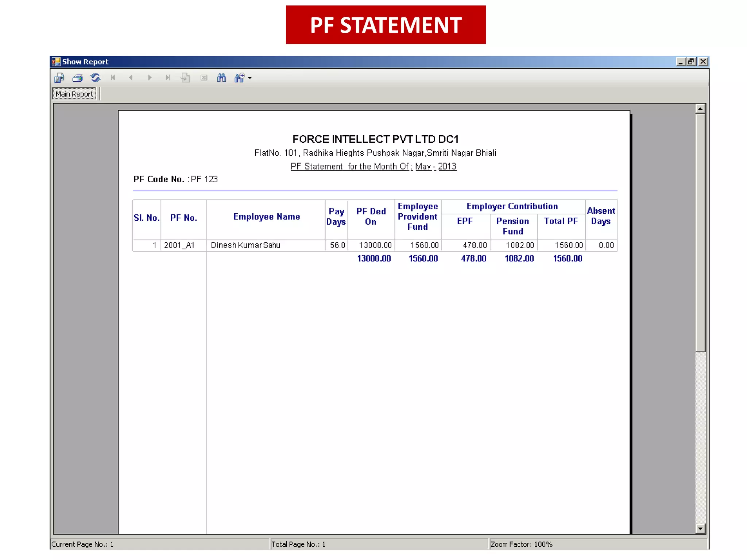Click the vertical scrollbar thumb
The image size is (747, 560).
pos(700,233)
